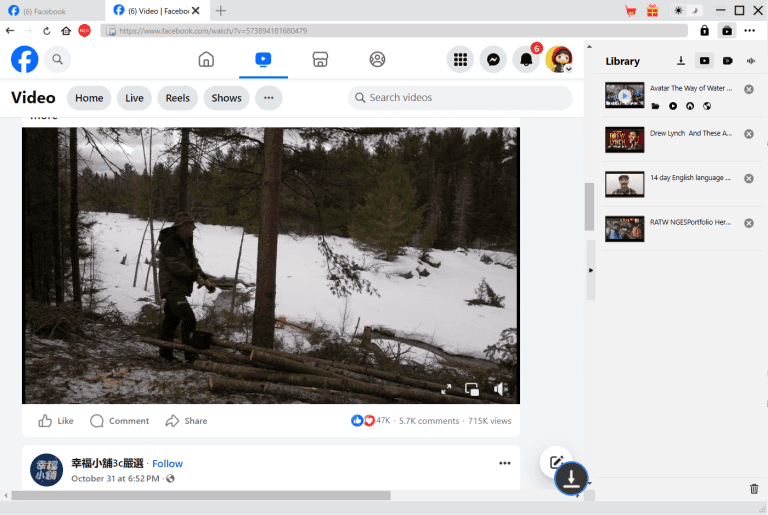Show the Library downloading tab
This screenshot has width=768, height=515.
(681, 61)
